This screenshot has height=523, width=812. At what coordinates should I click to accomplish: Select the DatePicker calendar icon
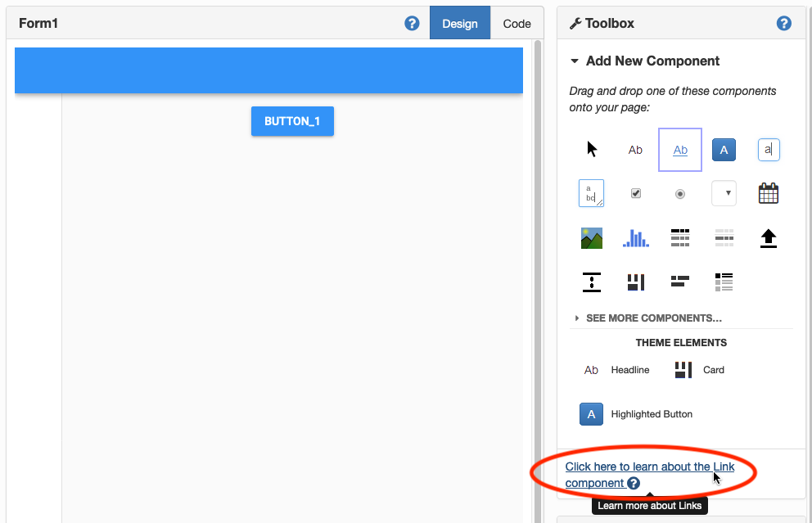point(768,193)
